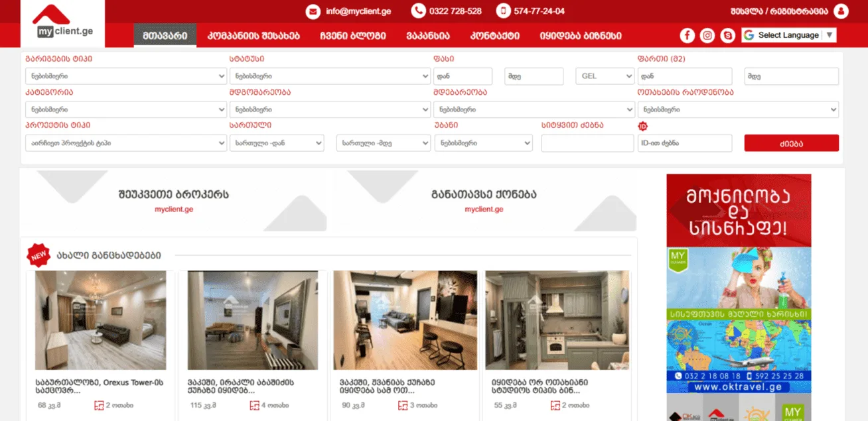
Task: Click the mobile phone icon beside 574-77-24-04
Action: 504,11
